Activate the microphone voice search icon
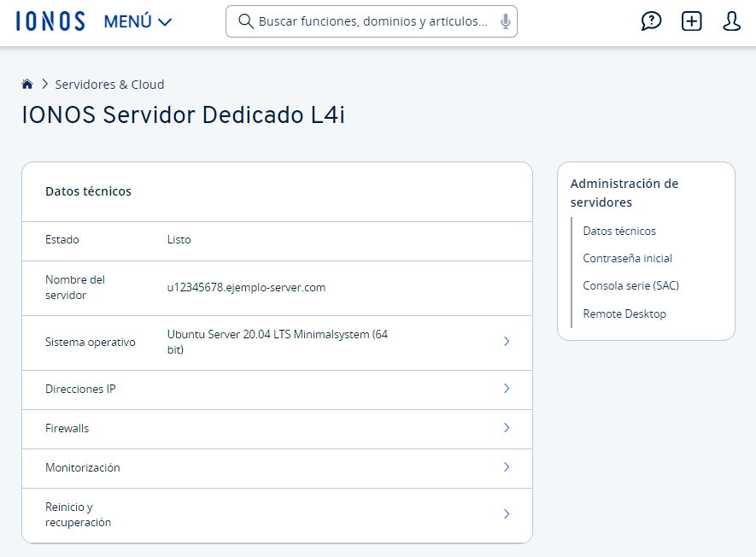The height and width of the screenshot is (557, 756). 506,21
